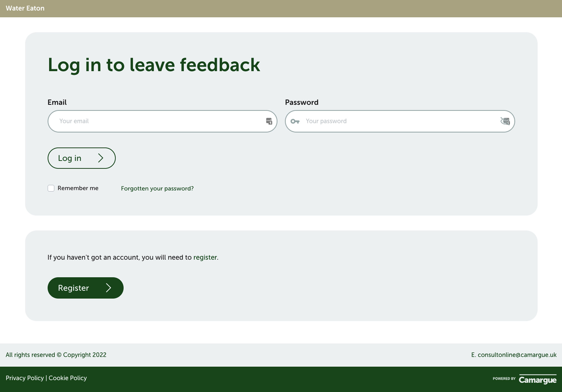The image size is (562, 392).
Task: Enable Remember me option
Action: [51, 188]
